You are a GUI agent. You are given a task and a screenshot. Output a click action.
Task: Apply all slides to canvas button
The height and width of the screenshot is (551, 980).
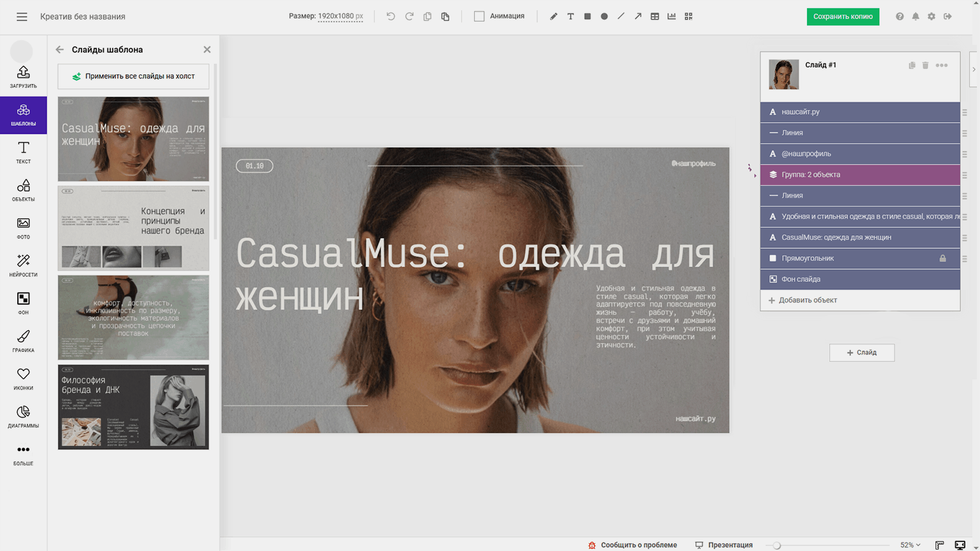(x=134, y=76)
